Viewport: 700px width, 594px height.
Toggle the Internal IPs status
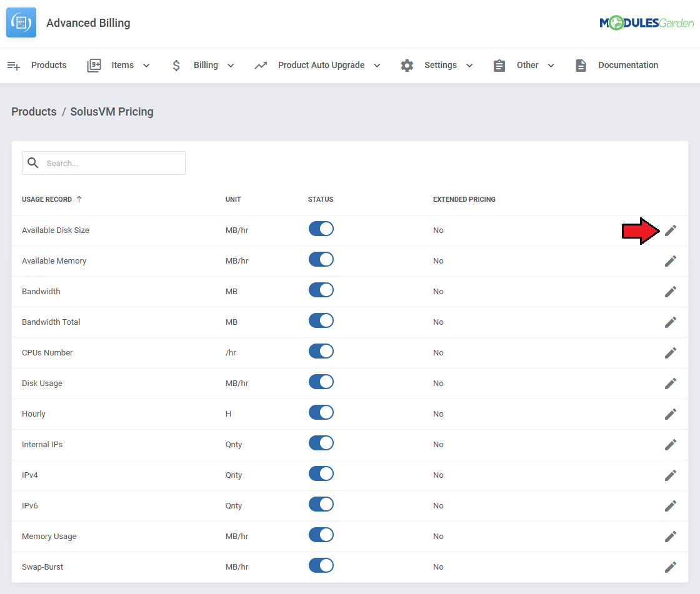pos(321,443)
